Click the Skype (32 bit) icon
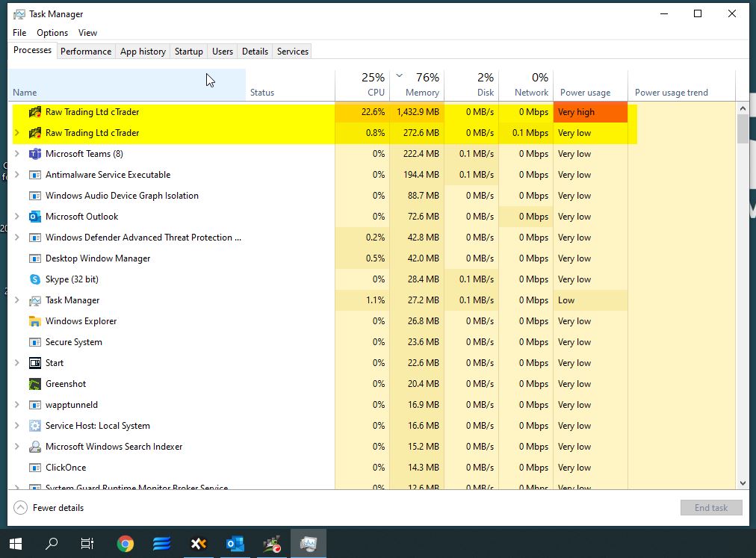The image size is (756, 558). [x=34, y=279]
